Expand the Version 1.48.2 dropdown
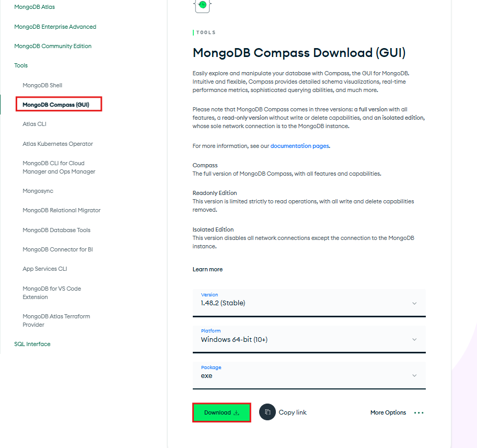The image size is (477, 448). (x=309, y=303)
